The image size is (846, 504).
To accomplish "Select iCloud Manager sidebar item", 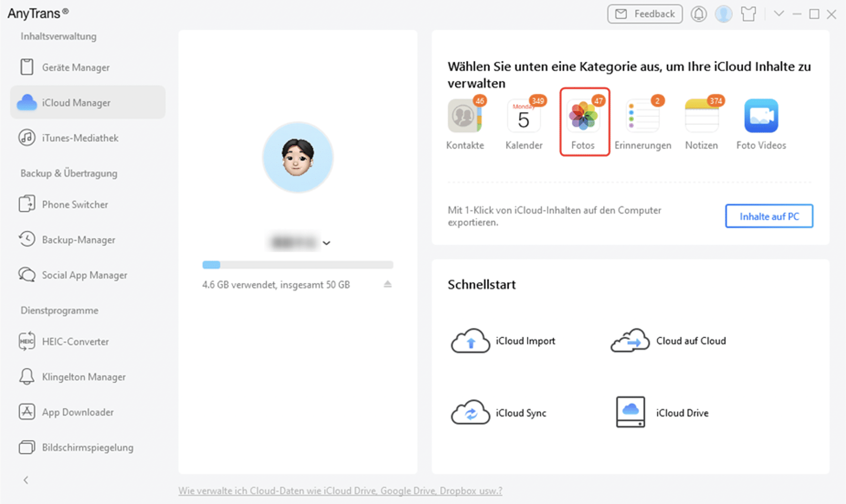I will (88, 102).
